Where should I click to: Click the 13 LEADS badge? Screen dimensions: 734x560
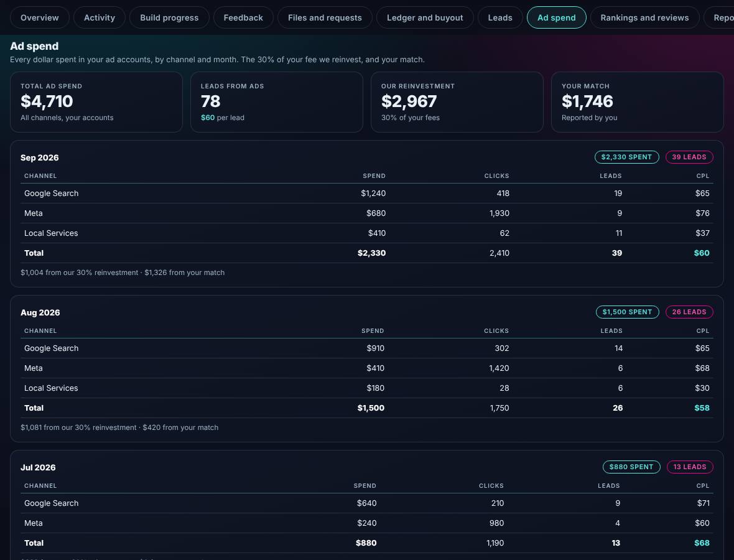click(x=690, y=467)
